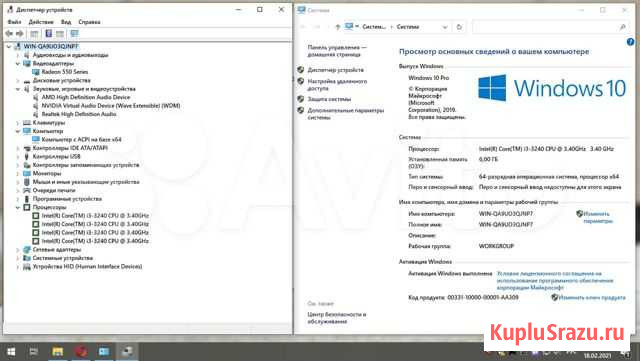Image resolution: width=640 pixels, height=361 pixels.
Task: Open Панель управления — домашняя страница link
Action: point(337,51)
